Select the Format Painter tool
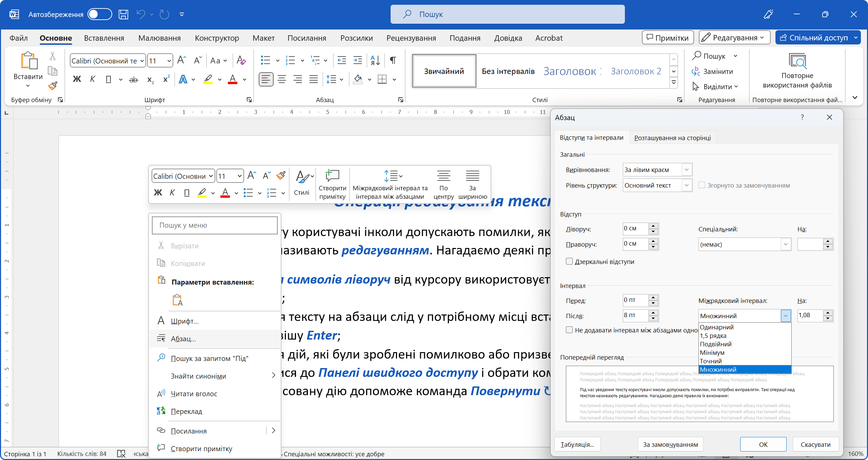This screenshot has height=460, width=868. [x=53, y=86]
